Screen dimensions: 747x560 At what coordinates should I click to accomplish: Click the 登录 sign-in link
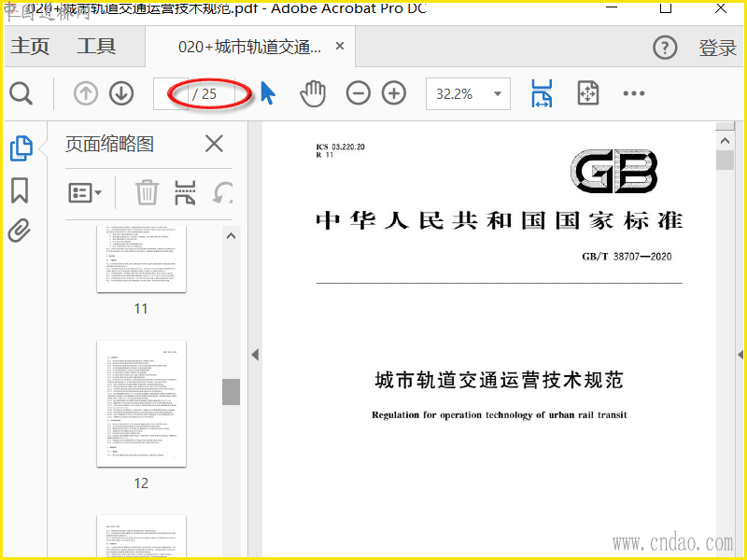pos(717,48)
